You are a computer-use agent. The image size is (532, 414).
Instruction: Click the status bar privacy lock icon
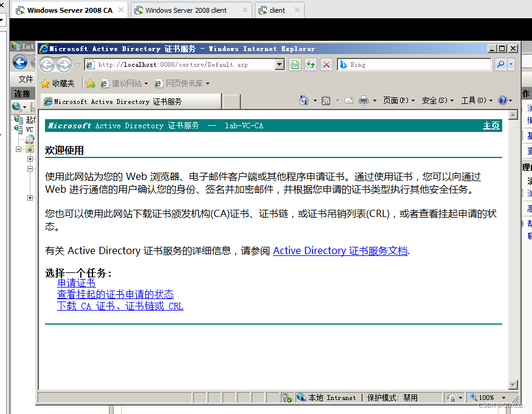(451, 398)
